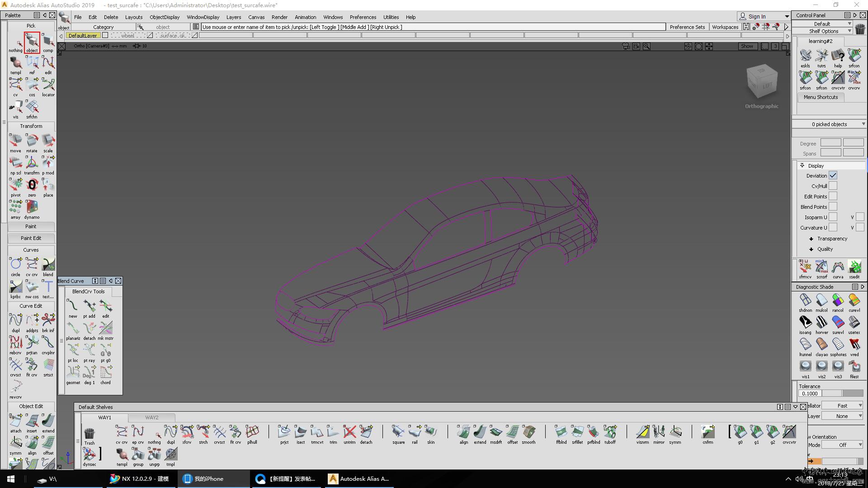
Task: Open the Tessellator Fast dropdown
Action: click(842, 406)
